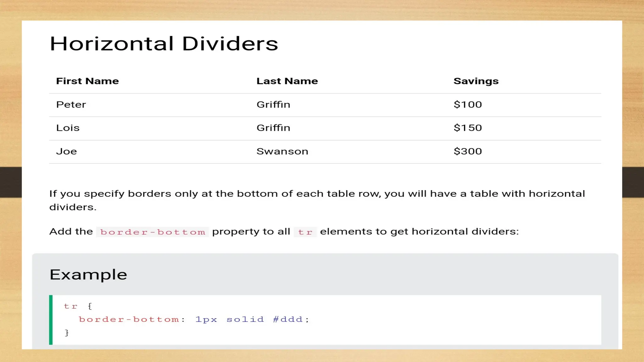This screenshot has width=644, height=362.
Task: Click border-bottom property in code block
Action: [129, 320]
